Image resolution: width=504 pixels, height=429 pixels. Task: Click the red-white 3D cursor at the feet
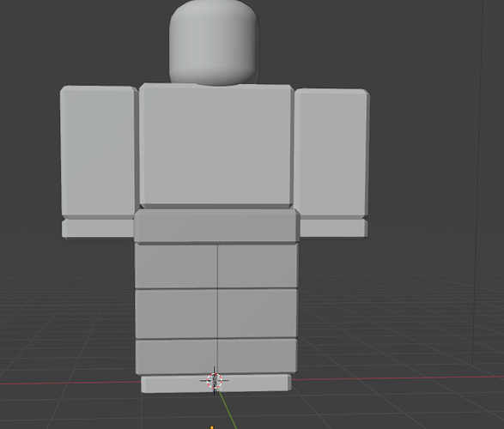coord(215,381)
